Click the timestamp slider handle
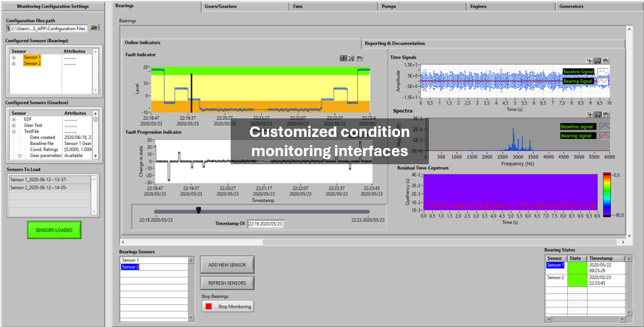 tap(198, 210)
